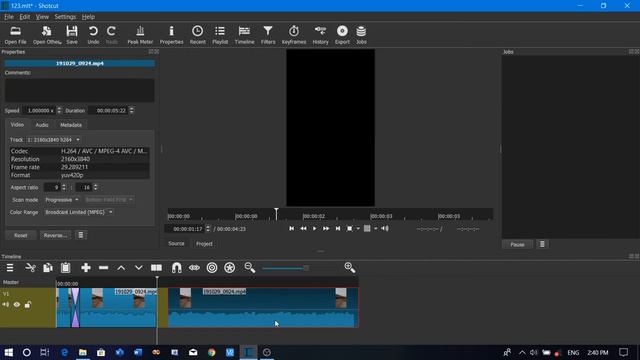
Task: Save the project with the Save icon
Action: (72, 35)
